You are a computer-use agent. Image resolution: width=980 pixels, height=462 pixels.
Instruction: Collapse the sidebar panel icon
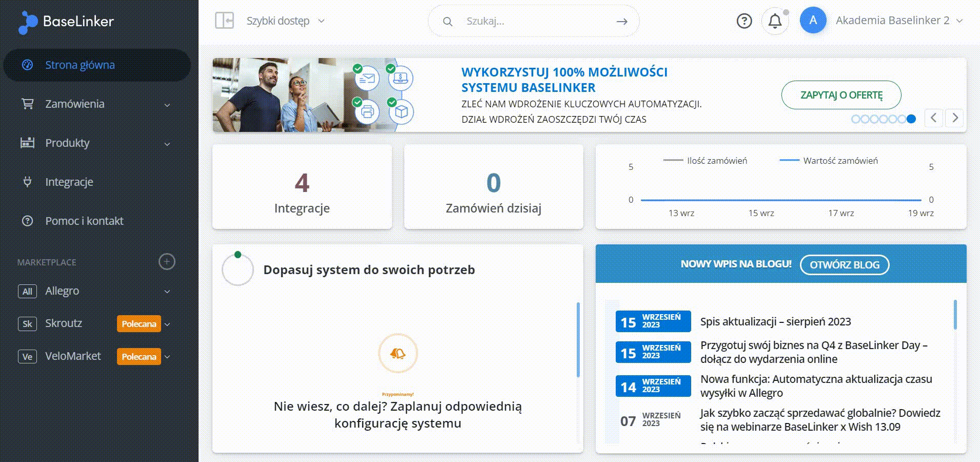click(x=224, y=21)
